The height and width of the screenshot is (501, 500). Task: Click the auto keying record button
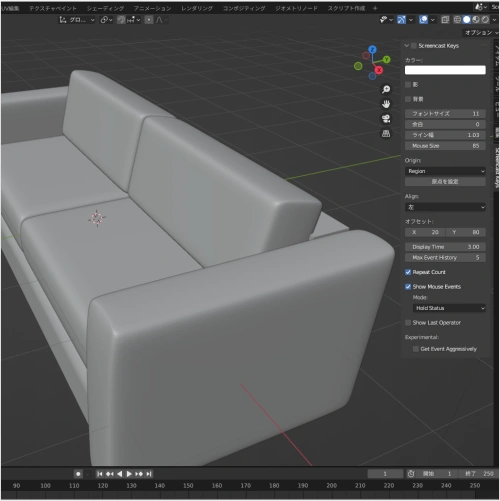coord(78,474)
